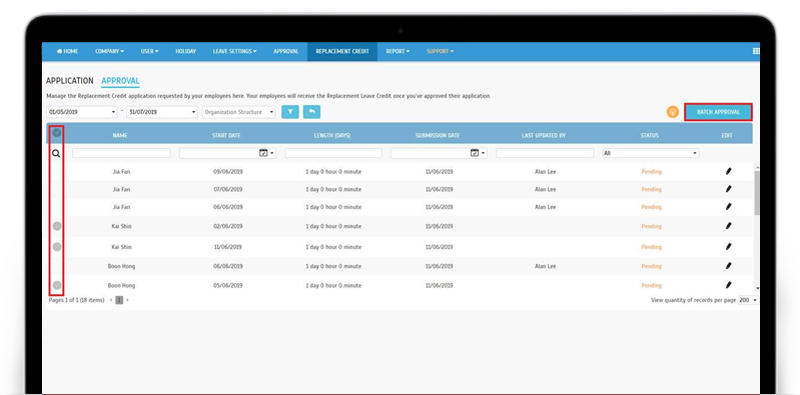Click the filter funnel icon button
This screenshot has width=800, height=395.
[x=290, y=112]
